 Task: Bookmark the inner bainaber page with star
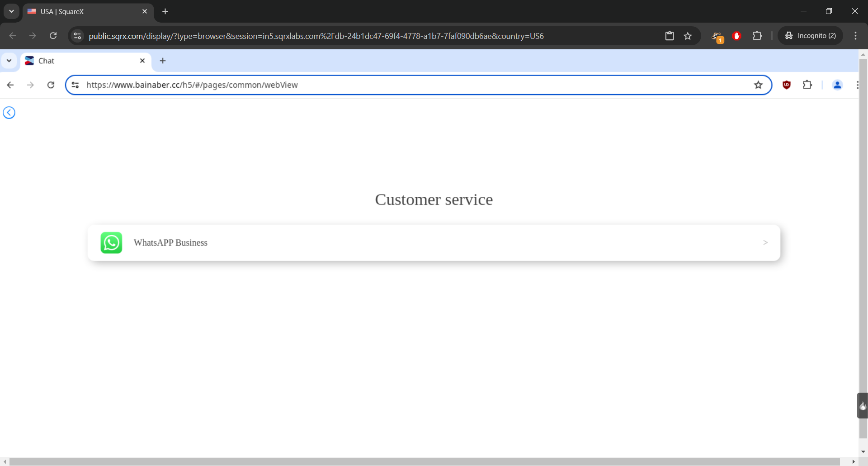[x=758, y=85]
